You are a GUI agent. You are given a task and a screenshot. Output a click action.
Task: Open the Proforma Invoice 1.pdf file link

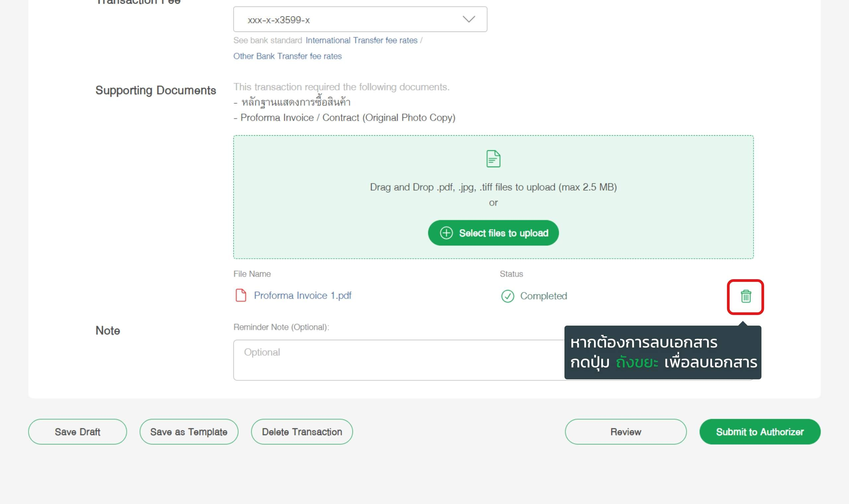click(x=302, y=295)
